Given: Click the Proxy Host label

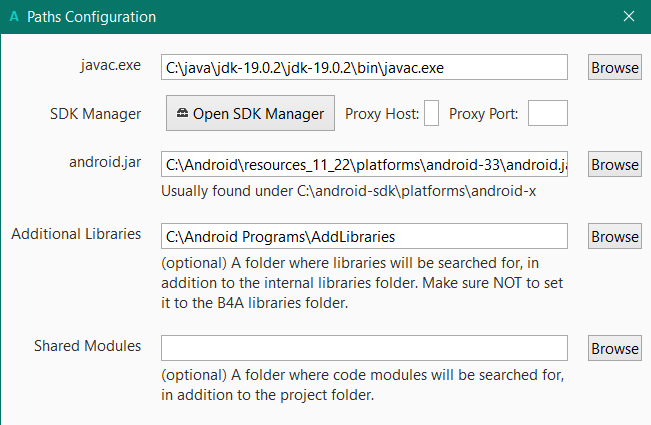Looking at the screenshot, I should (x=381, y=114).
